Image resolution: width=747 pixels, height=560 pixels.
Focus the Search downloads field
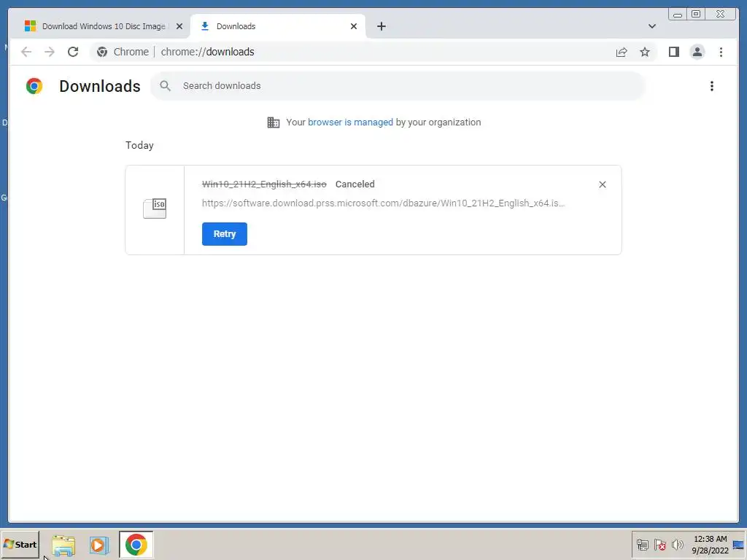[398, 86]
